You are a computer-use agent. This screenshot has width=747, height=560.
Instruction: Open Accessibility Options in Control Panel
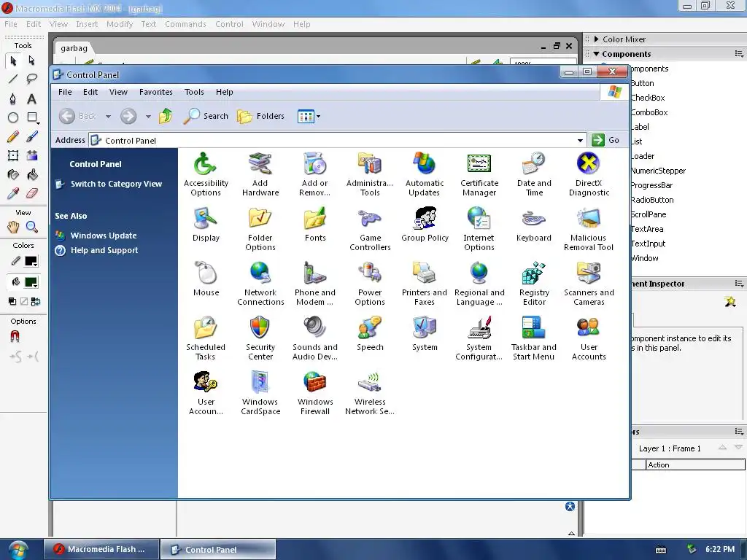[x=206, y=174]
